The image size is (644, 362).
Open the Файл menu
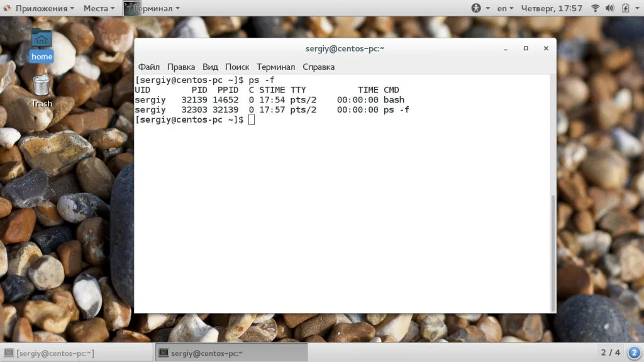point(148,67)
